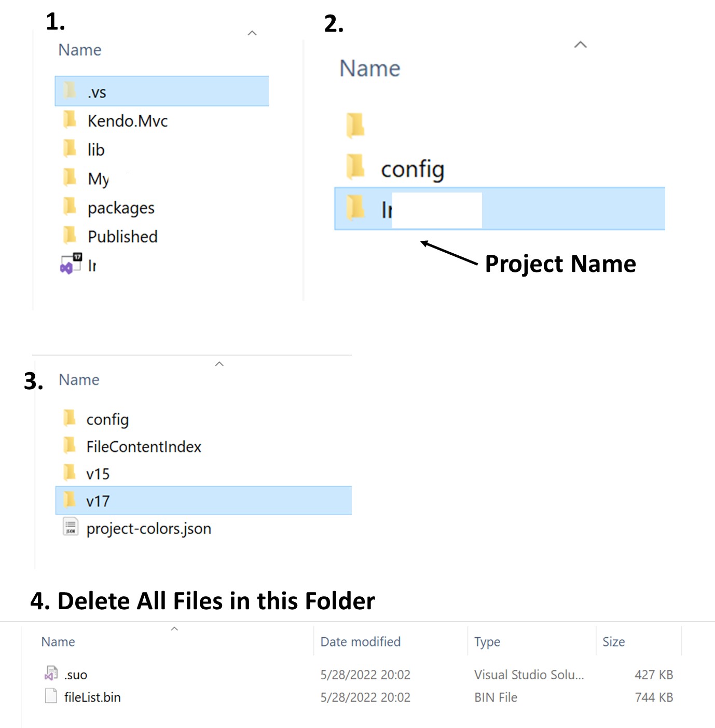The width and height of the screenshot is (715, 728).
Task: Open the v15 folder
Action: pos(99,473)
